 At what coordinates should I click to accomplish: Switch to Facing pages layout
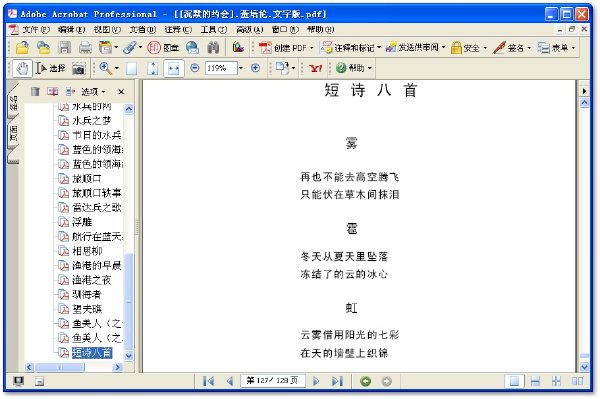tap(577, 381)
